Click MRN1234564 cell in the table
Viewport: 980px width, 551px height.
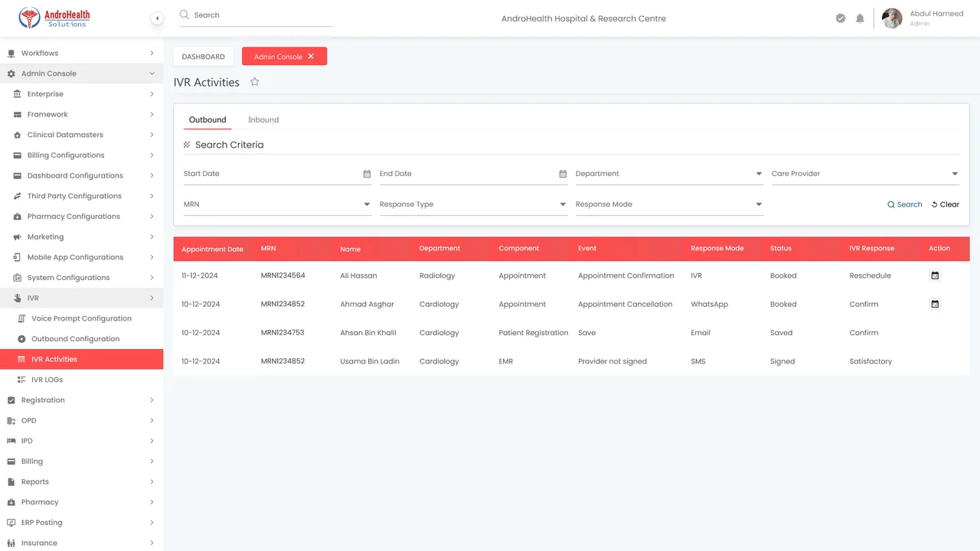pyautogui.click(x=283, y=275)
